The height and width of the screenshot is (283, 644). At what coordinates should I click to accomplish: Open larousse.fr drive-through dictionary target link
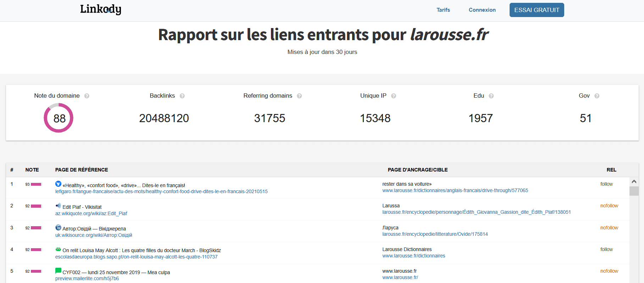pos(455,190)
